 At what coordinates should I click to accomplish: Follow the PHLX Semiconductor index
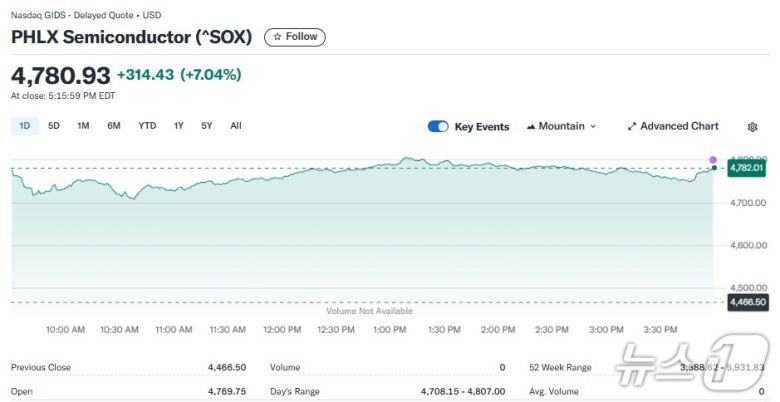click(295, 37)
